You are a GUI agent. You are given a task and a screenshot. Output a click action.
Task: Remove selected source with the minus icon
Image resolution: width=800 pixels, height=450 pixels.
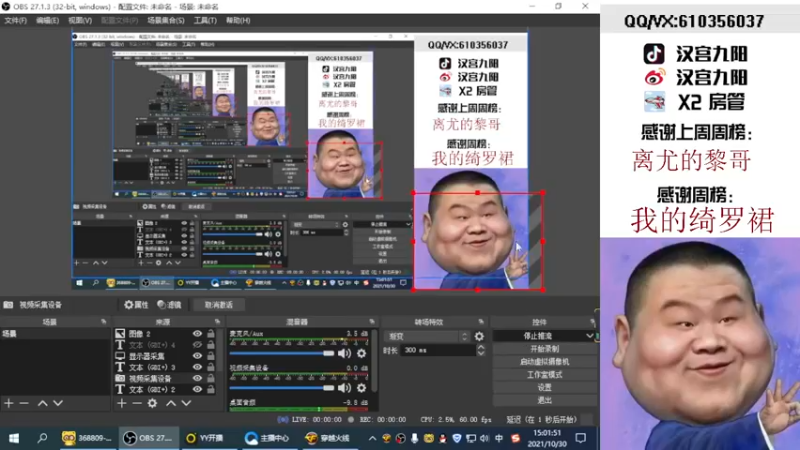coord(137,403)
